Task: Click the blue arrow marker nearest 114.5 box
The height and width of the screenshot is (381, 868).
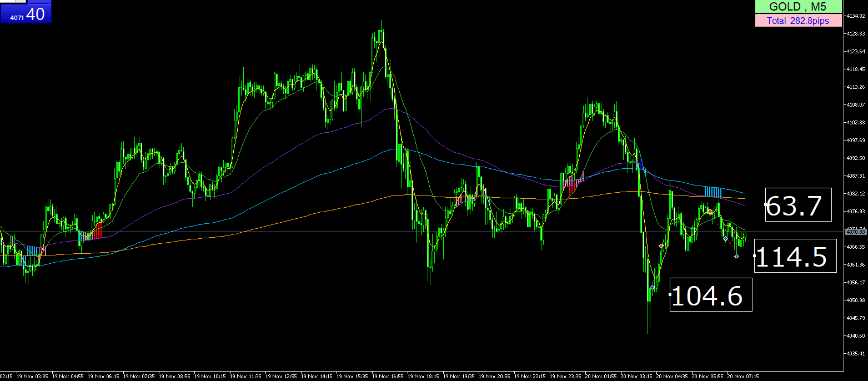Action: click(x=737, y=256)
